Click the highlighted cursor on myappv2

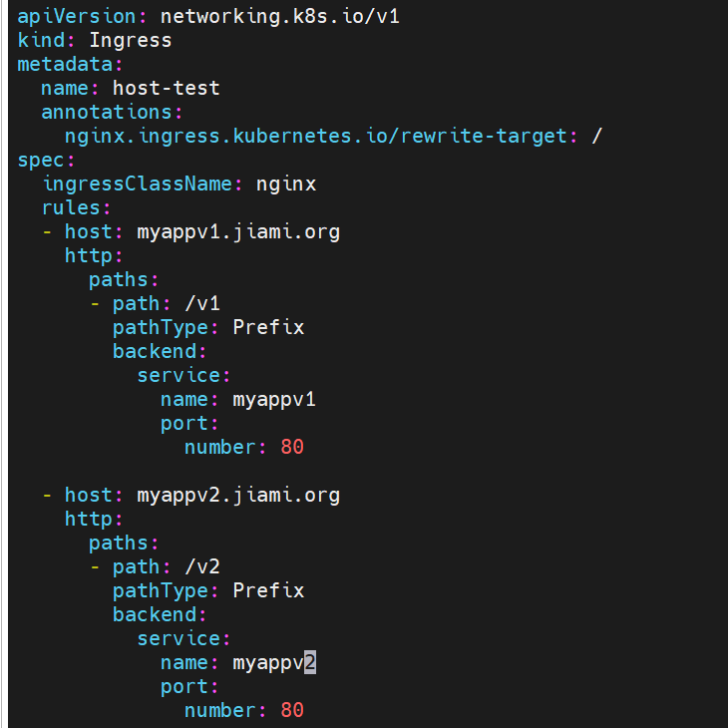[x=310, y=662]
